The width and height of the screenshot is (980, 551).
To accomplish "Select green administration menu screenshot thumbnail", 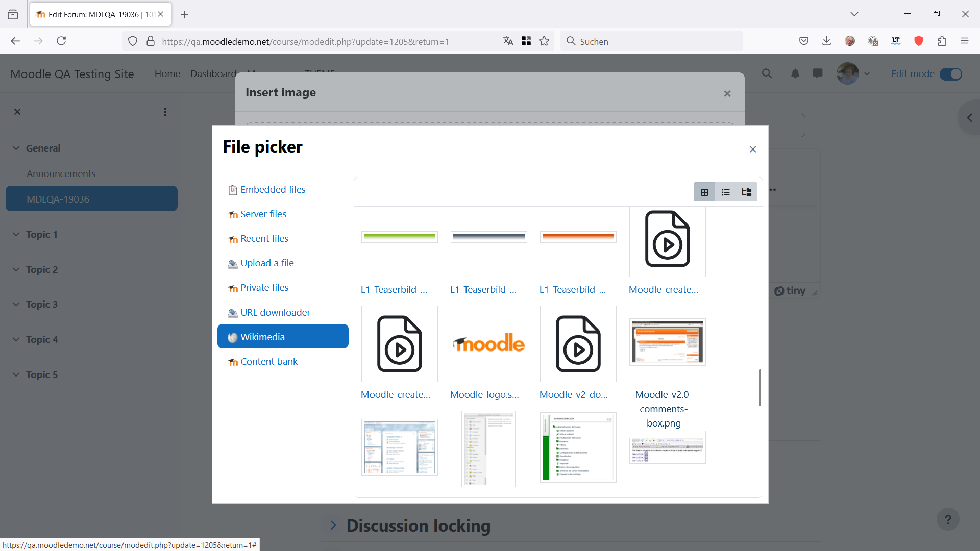I will pos(578,447).
